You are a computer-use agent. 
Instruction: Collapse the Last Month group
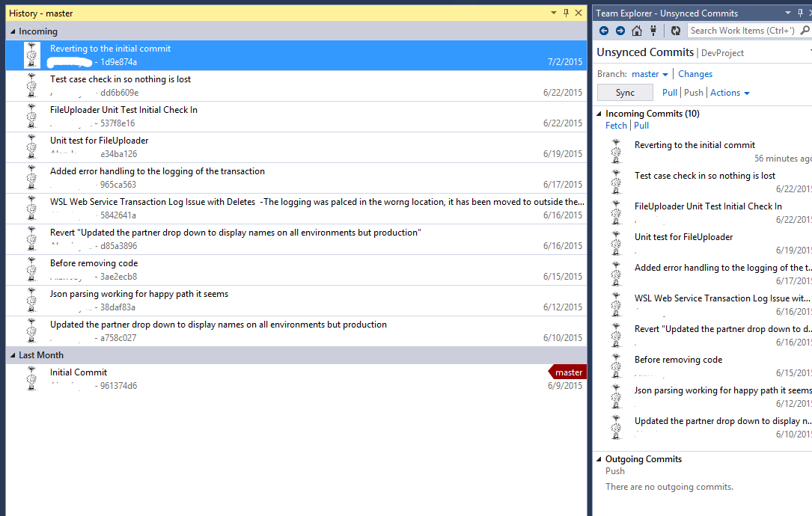tap(13, 355)
